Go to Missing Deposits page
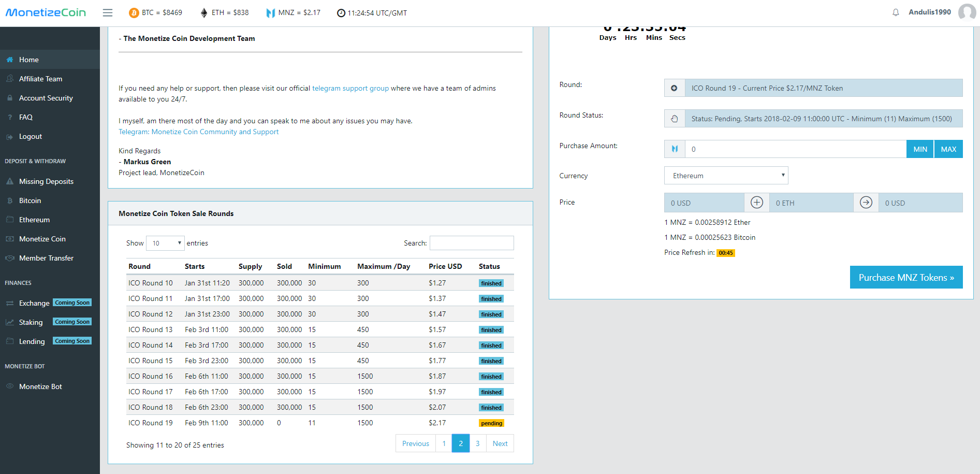The height and width of the screenshot is (474, 980). coord(46,181)
